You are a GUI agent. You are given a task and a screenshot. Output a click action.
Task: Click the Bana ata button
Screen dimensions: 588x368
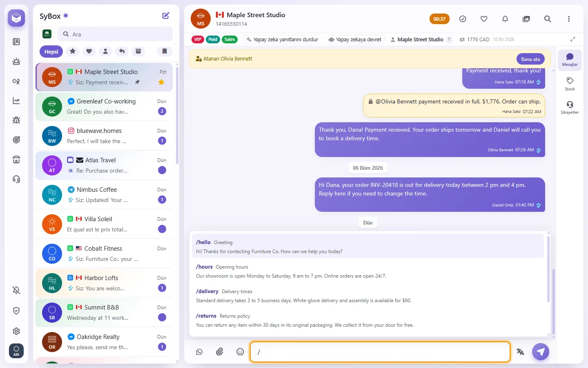coord(530,59)
